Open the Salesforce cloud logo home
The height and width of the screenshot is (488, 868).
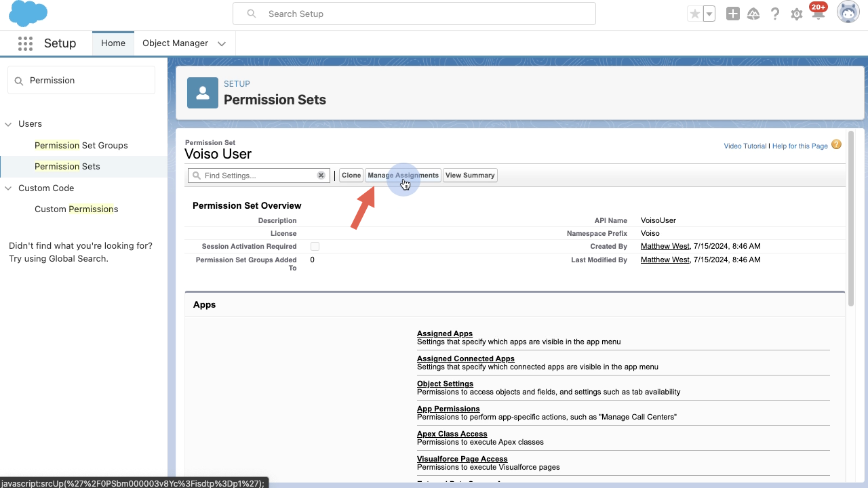(28, 14)
